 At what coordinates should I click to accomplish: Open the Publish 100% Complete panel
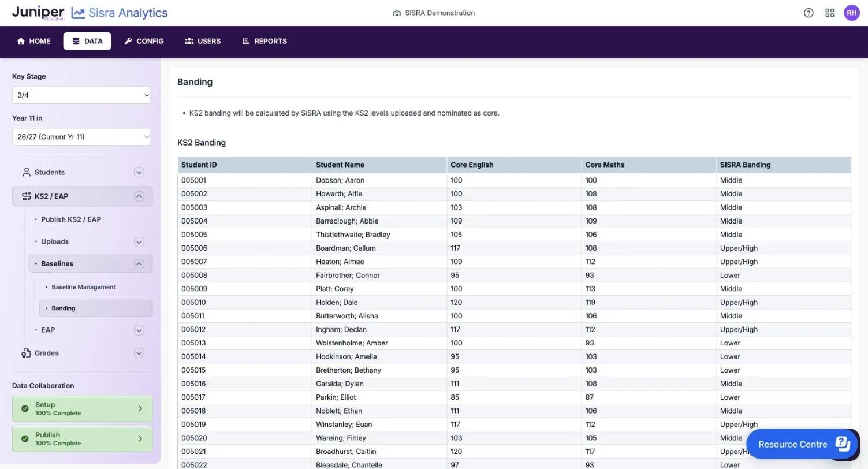point(82,439)
